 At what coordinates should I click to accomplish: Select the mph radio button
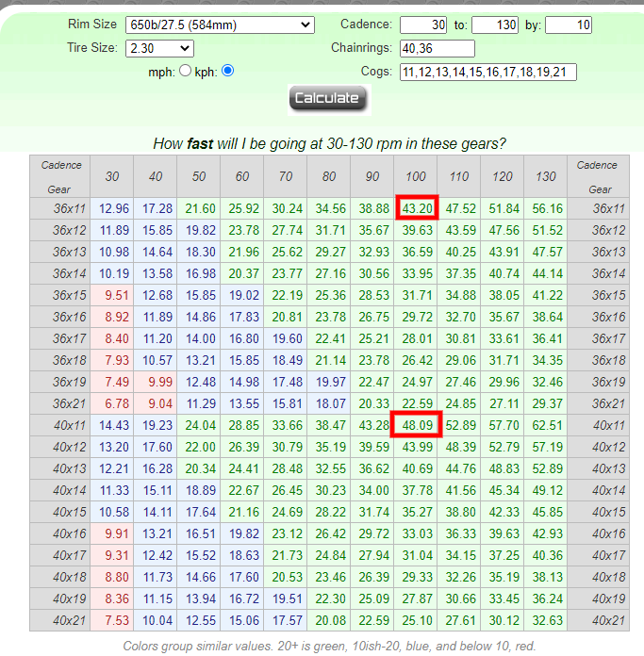[x=185, y=71]
